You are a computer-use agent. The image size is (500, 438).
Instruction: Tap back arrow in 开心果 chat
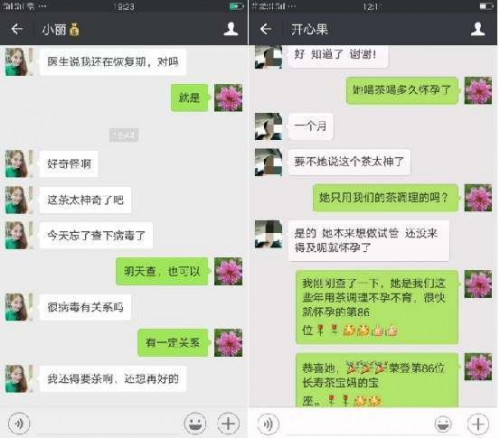pos(266,29)
